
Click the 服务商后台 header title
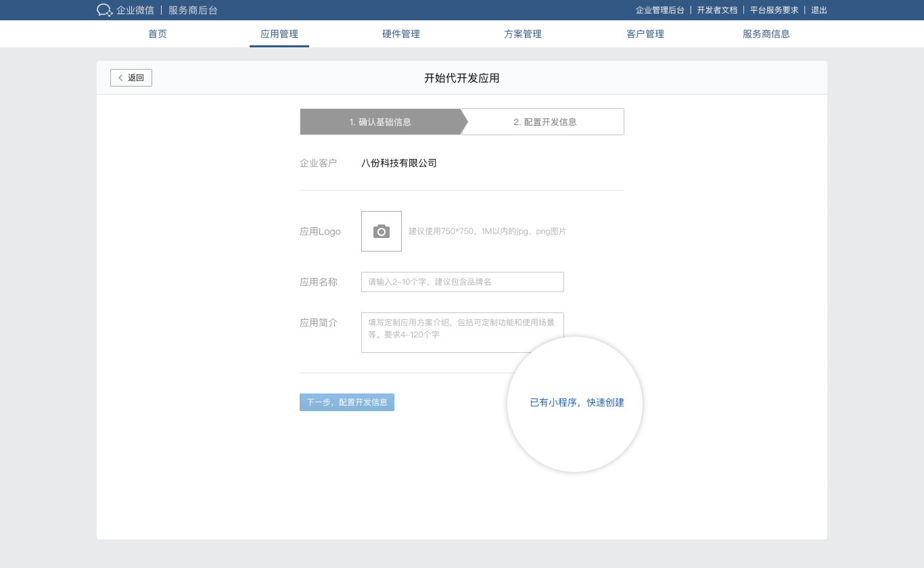pos(193,10)
